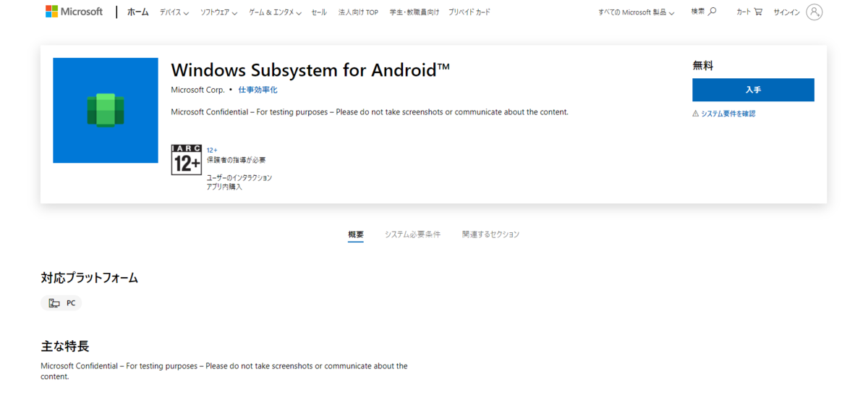Expand the デバイス dropdown menu

(174, 12)
